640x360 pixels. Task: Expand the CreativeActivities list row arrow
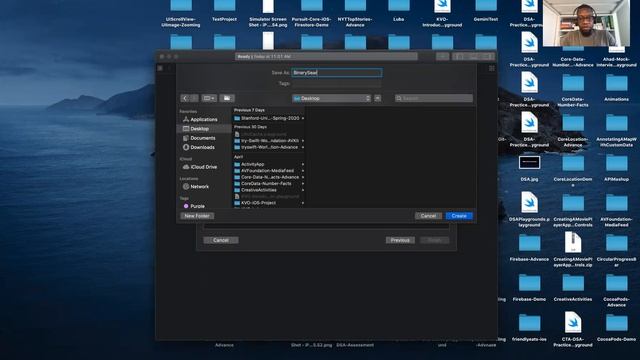302,190
